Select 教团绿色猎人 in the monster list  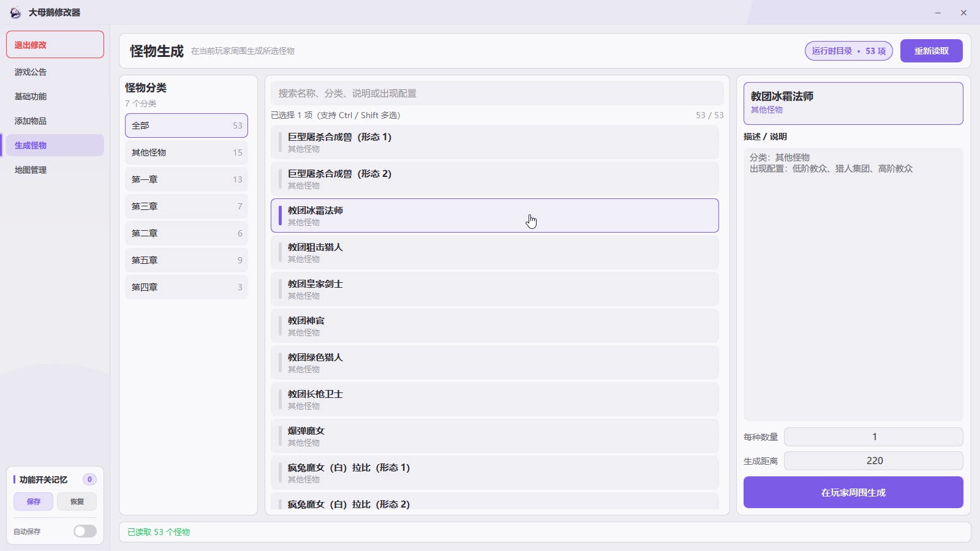495,362
